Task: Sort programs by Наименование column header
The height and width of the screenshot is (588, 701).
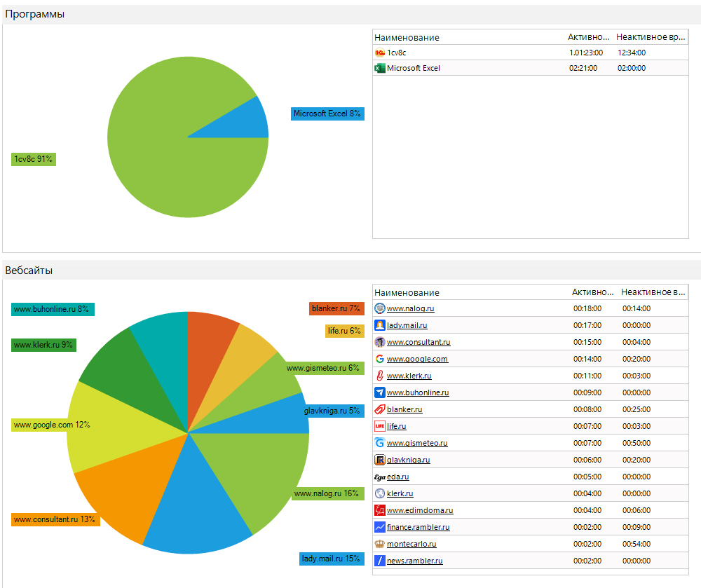Action: pos(407,37)
